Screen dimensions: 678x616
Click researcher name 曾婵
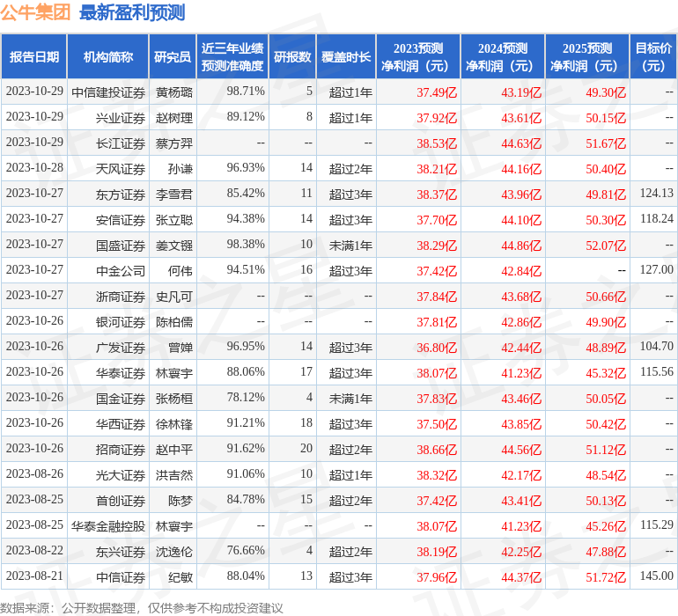point(181,347)
